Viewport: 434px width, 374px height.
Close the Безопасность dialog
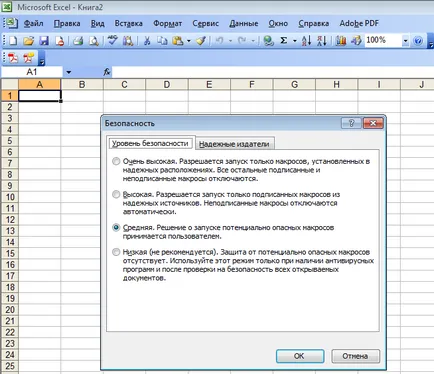tap(373, 123)
